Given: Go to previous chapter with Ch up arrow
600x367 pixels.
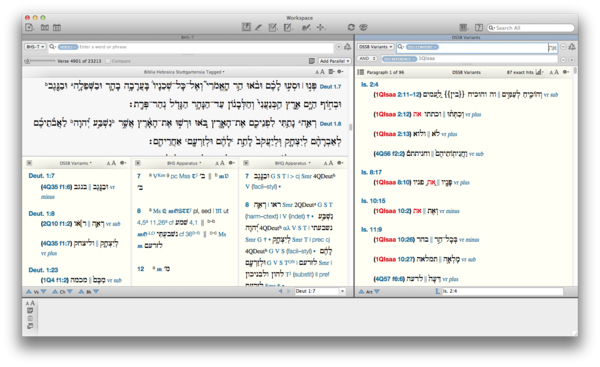Looking at the screenshot, I should pos(55,292).
